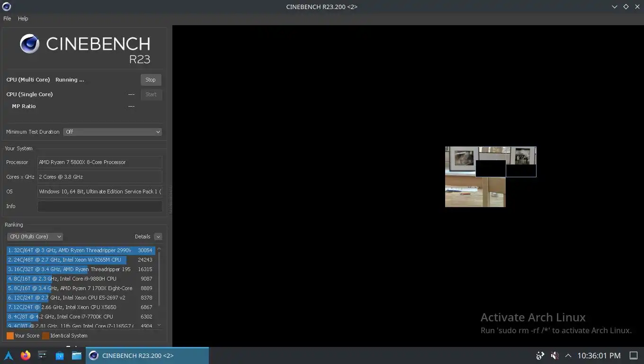Select ranking entry AMD Ryzen 7 1700X
644x364 pixels.
pos(80,288)
